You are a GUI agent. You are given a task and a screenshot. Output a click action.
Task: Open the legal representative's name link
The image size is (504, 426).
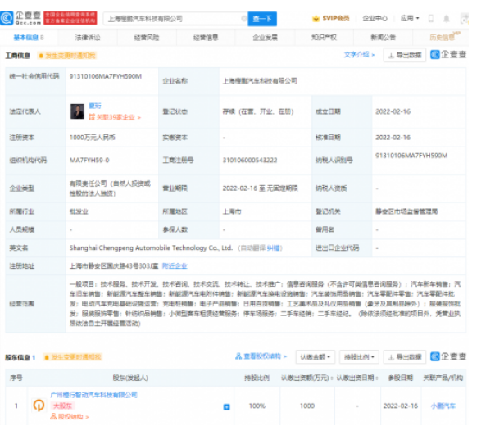(x=95, y=106)
